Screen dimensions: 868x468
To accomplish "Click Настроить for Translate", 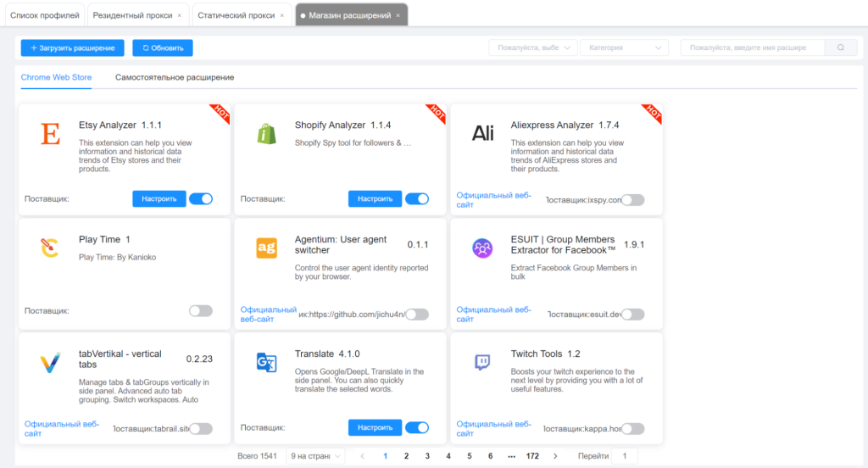I will tap(375, 427).
